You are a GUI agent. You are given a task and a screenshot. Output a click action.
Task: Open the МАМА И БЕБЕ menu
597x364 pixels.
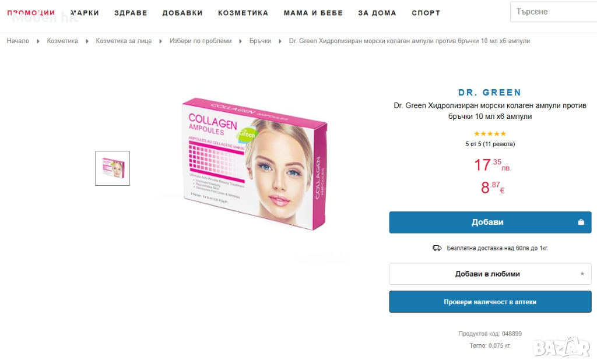pos(313,13)
